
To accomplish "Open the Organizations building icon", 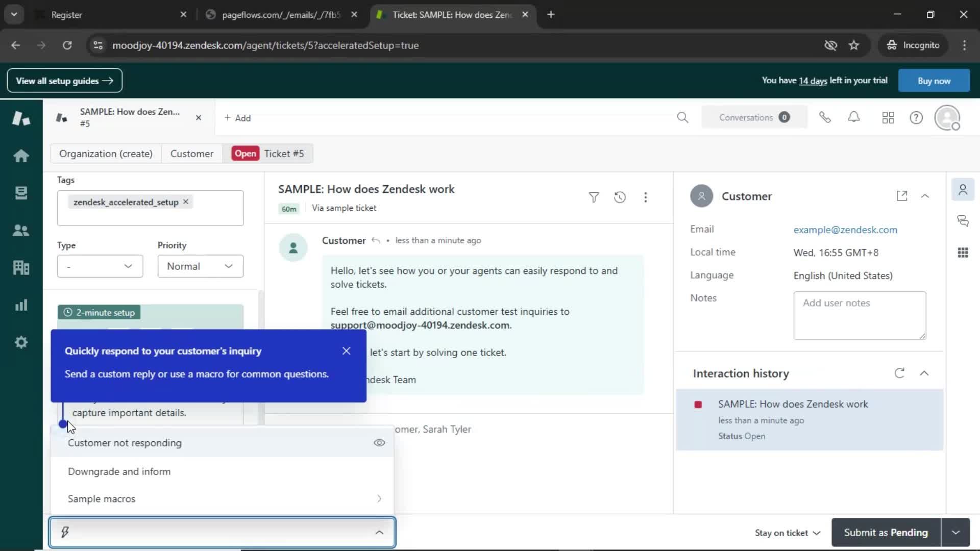I will point(21,267).
